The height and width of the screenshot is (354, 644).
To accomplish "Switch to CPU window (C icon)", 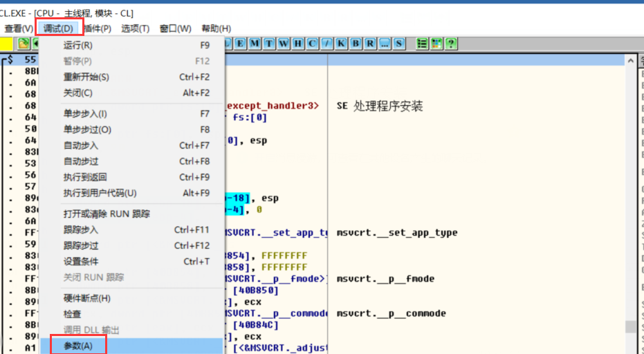I will click(312, 44).
